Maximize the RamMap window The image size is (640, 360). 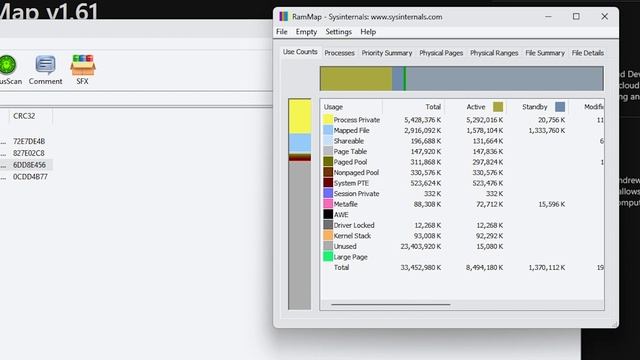click(x=576, y=16)
